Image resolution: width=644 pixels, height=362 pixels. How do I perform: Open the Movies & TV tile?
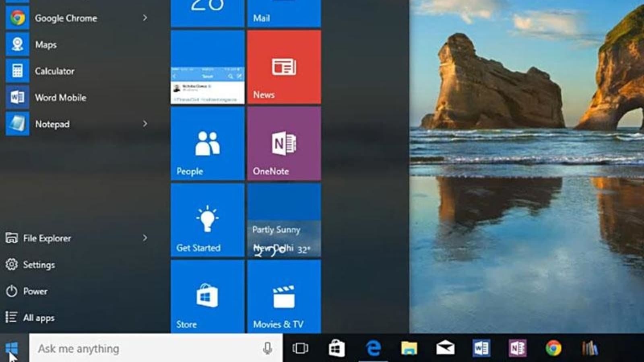tap(284, 296)
